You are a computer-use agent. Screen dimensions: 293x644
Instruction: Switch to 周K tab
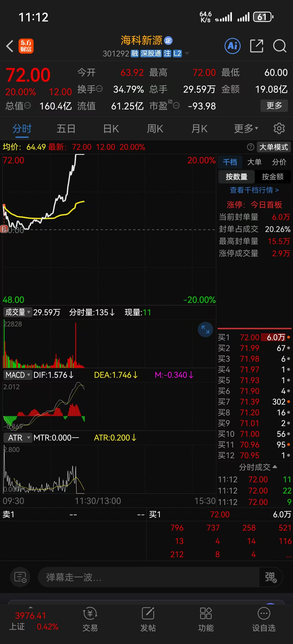tap(155, 129)
